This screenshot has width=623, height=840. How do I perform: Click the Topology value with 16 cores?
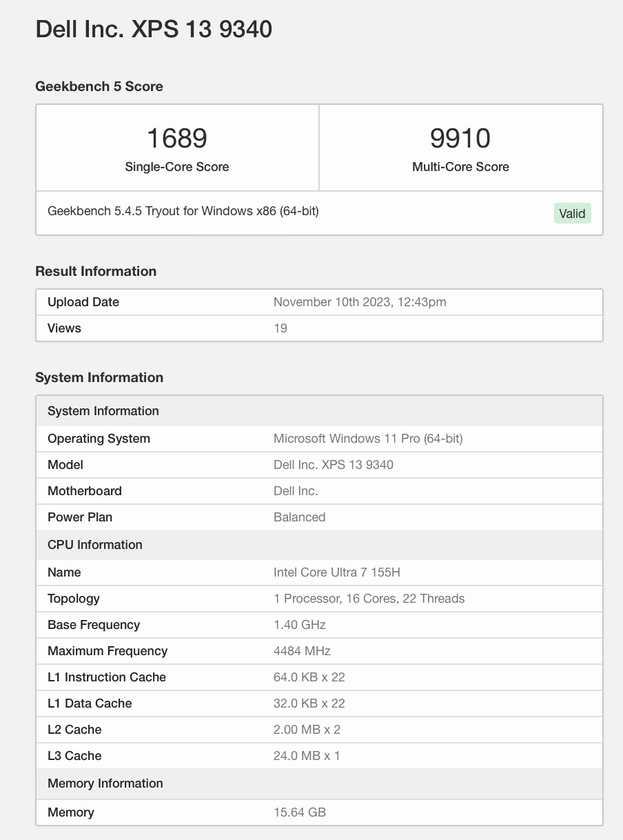(x=369, y=599)
